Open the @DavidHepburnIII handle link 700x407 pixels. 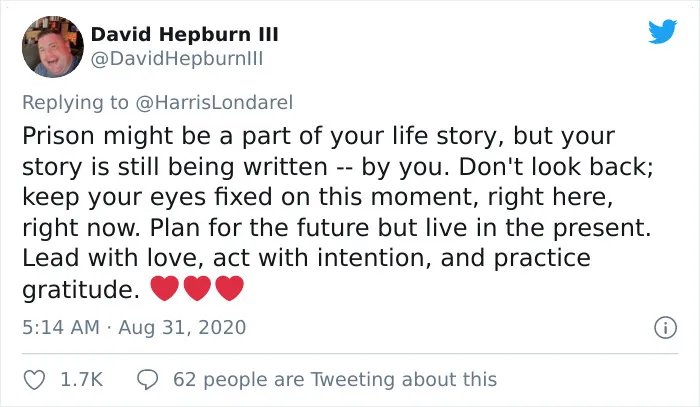(x=177, y=58)
